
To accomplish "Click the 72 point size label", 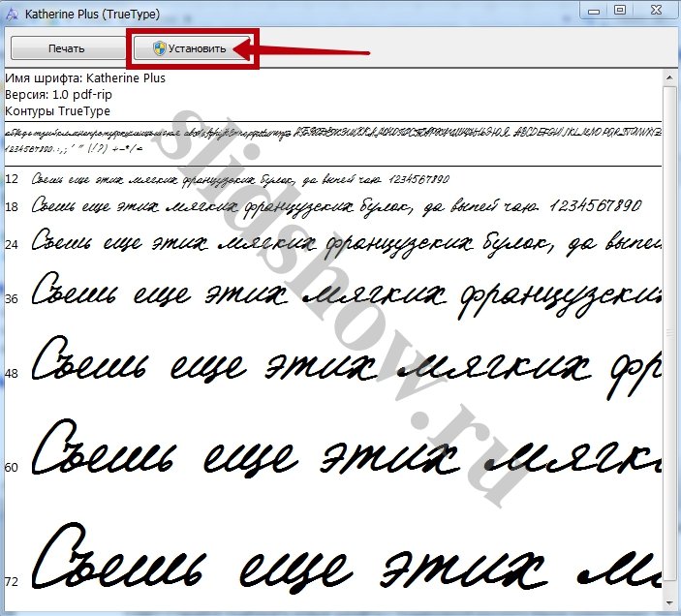I will 12,580.
